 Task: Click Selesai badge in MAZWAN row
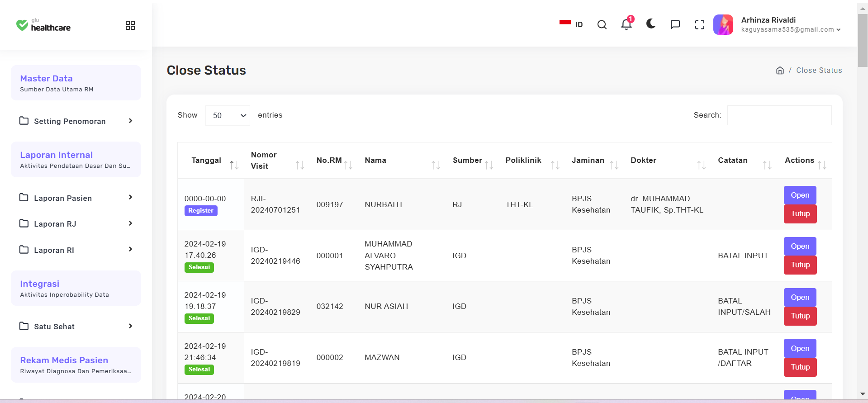tap(199, 370)
